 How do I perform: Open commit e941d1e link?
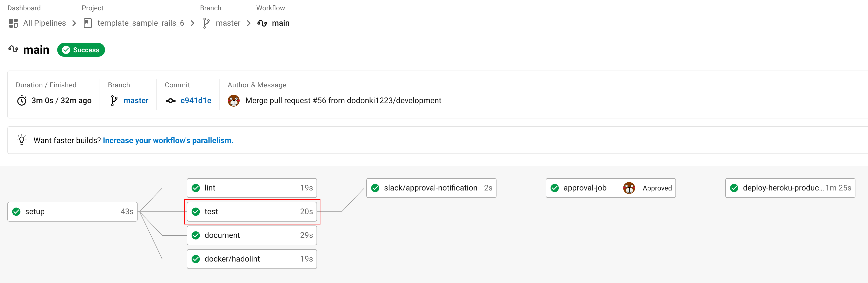pyautogui.click(x=196, y=100)
